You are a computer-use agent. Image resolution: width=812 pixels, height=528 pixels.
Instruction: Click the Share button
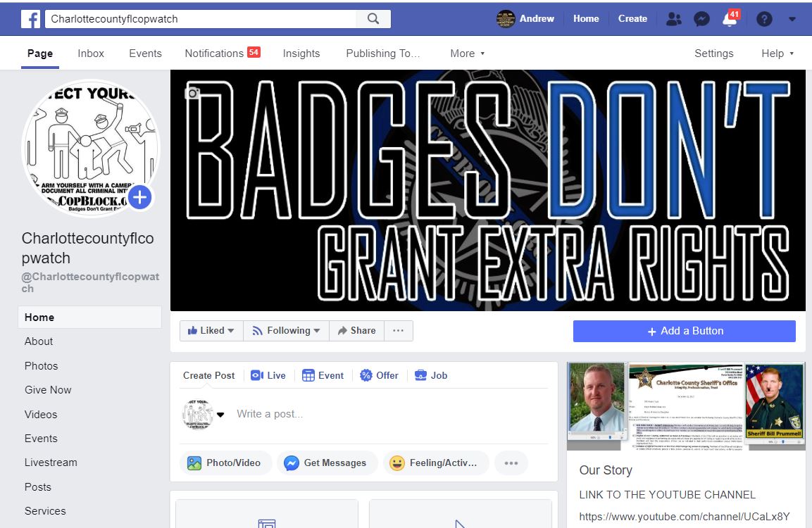coord(357,331)
